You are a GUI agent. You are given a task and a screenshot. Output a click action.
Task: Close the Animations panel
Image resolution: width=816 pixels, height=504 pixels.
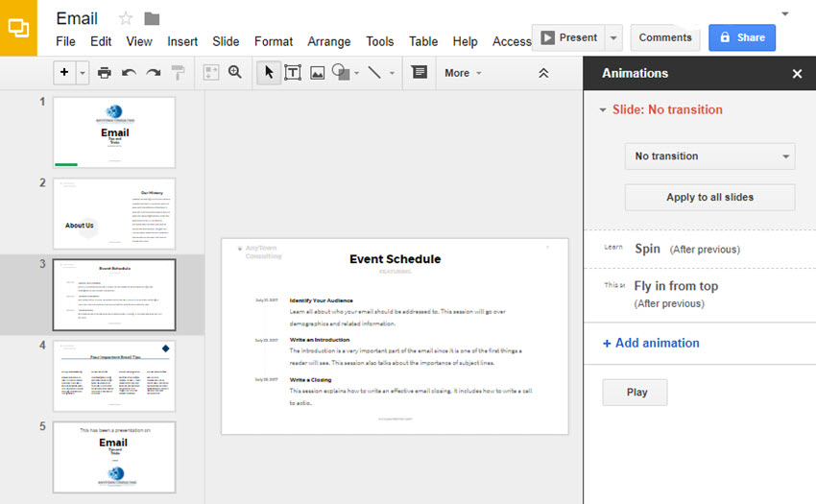(797, 74)
